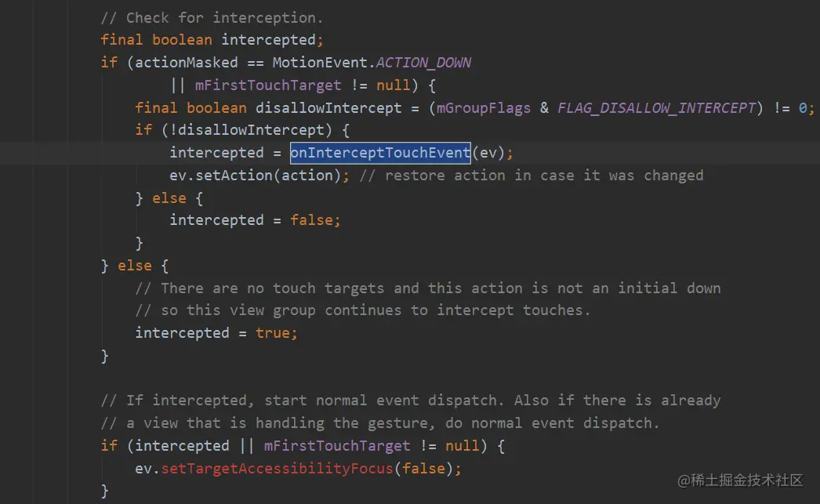Click MotionEvent class reference
Image resolution: width=820 pixels, height=504 pixels.
point(320,63)
